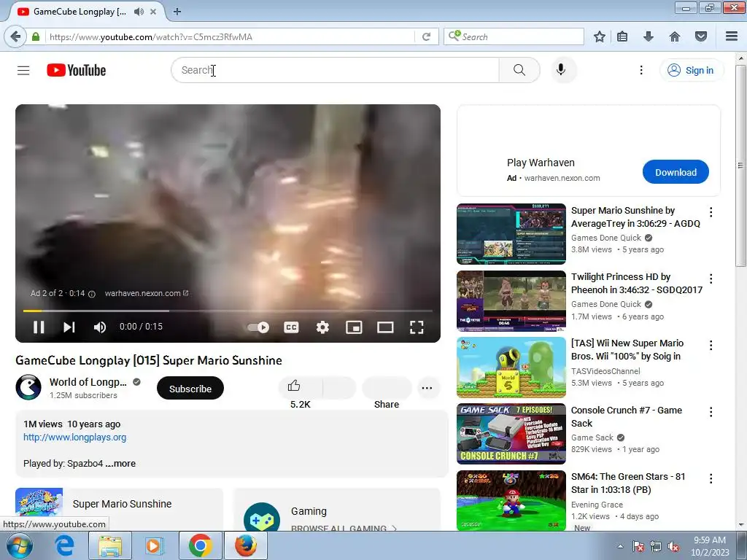The height and width of the screenshot is (560, 747).
Task: Open Super Mario Sunshine AGDQ video thumbnail
Action: [x=511, y=234]
